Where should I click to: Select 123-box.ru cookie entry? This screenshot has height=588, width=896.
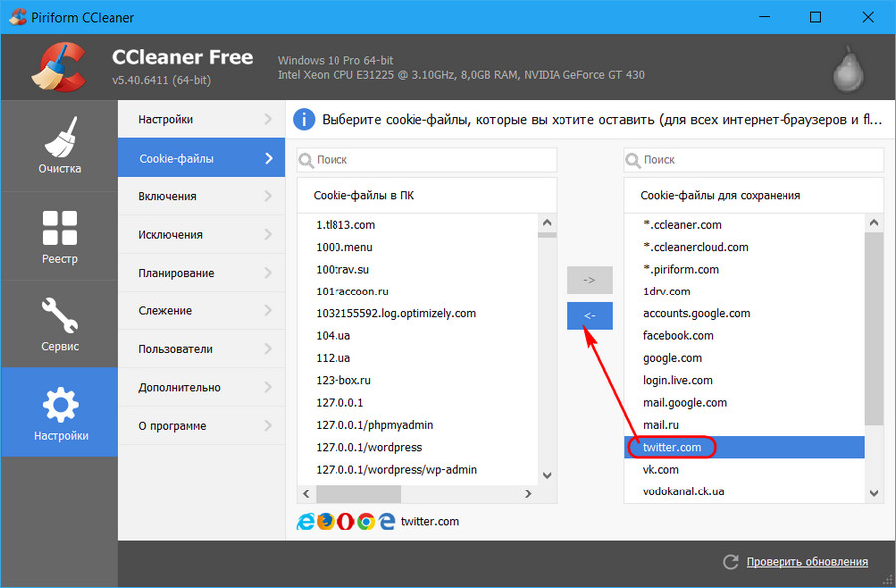point(417,380)
